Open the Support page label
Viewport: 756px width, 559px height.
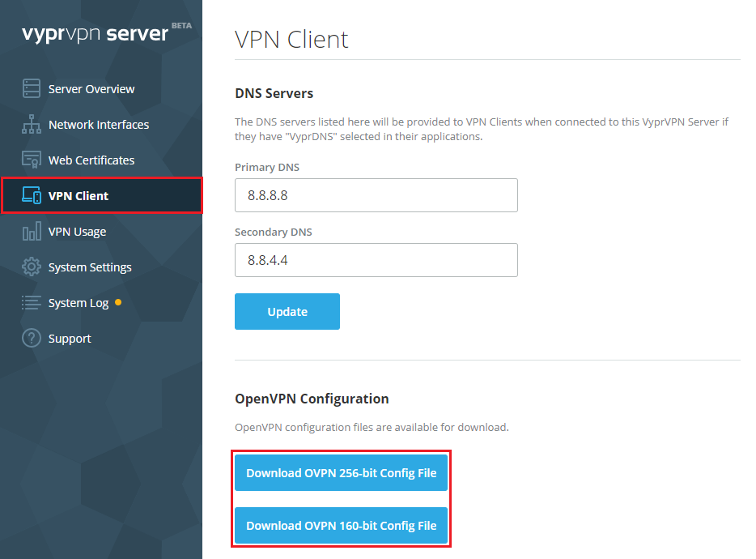[70, 339]
